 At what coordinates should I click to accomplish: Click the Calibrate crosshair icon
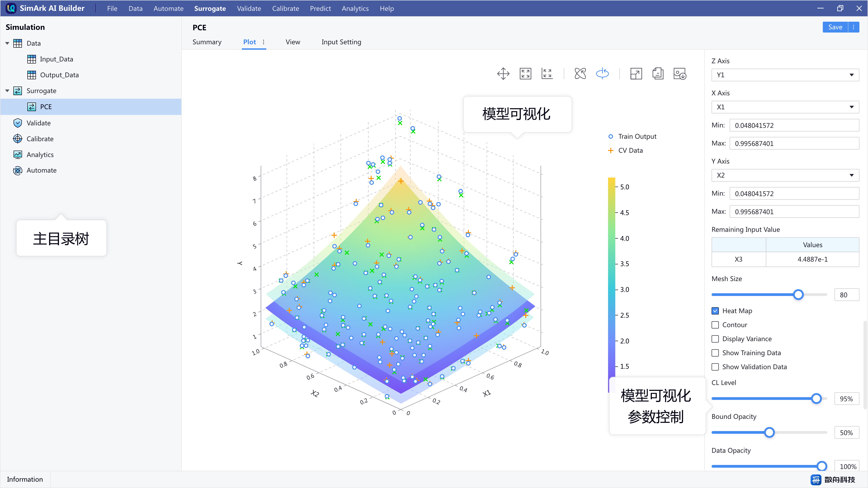18,139
